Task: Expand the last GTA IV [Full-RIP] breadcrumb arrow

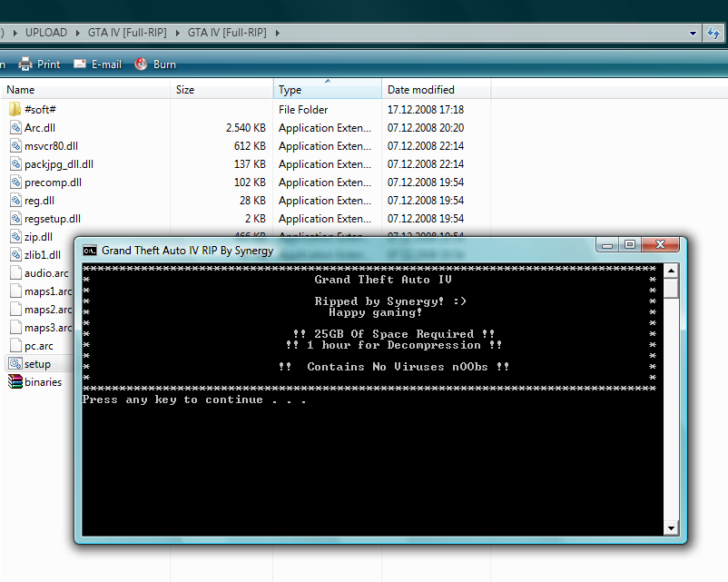Action: (277, 33)
